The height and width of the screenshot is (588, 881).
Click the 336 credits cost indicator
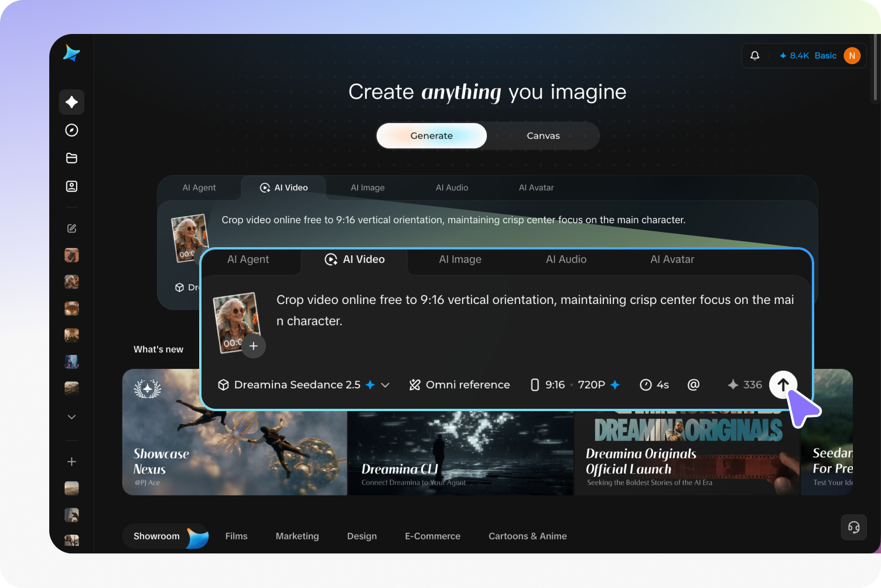(x=745, y=385)
